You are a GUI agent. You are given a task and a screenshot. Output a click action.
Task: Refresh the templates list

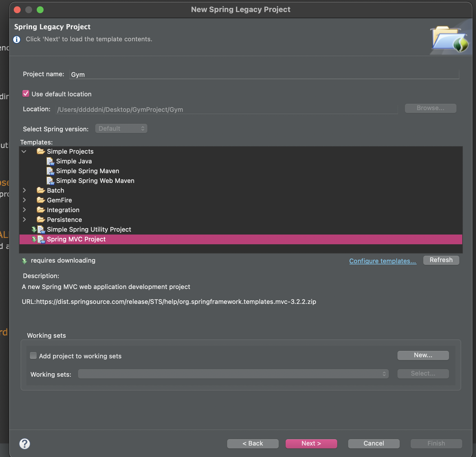(x=441, y=260)
